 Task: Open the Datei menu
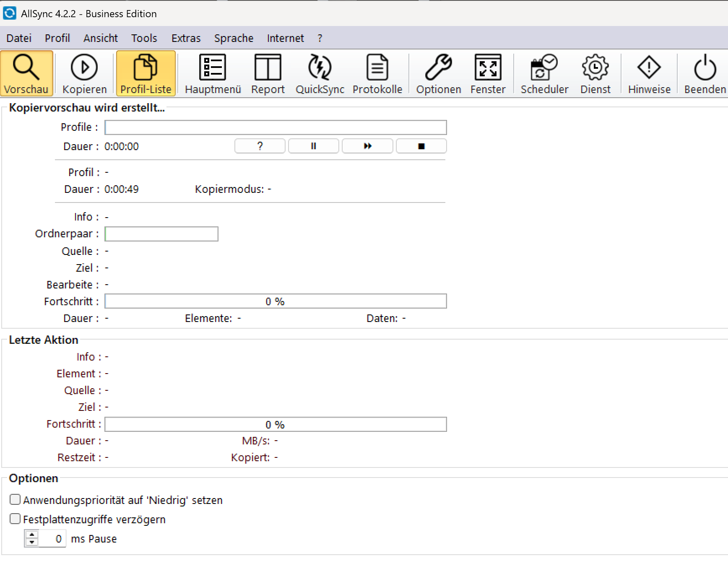(x=19, y=38)
